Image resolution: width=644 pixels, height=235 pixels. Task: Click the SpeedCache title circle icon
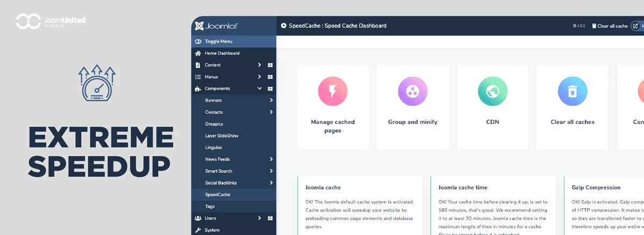pos(283,26)
